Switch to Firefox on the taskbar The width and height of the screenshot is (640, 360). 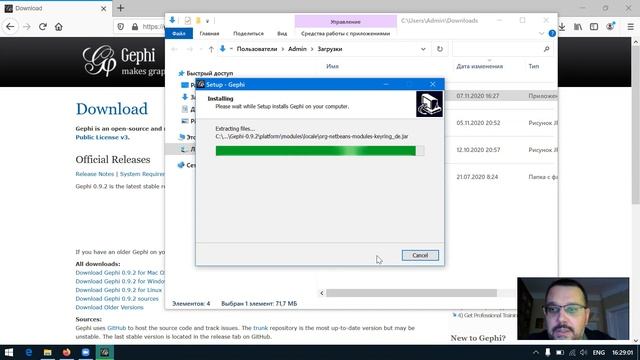(x=67, y=352)
